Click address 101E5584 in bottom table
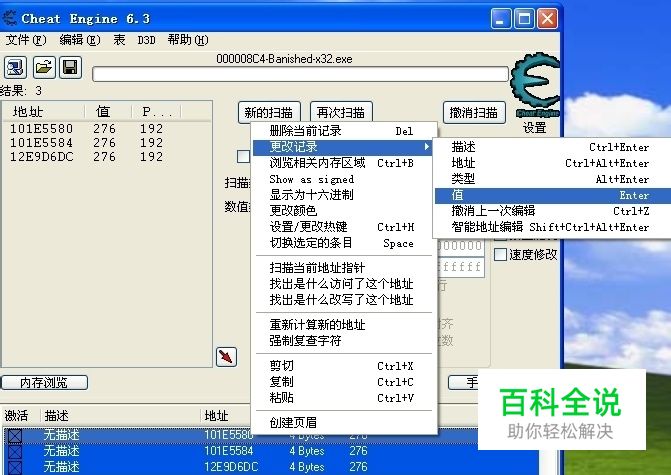Image resolution: width=671 pixels, height=475 pixels. click(x=229, y=451)
